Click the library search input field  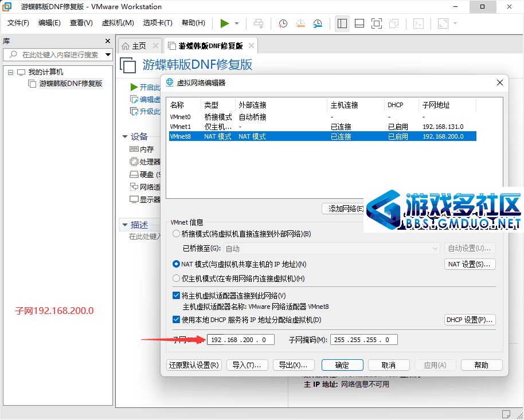pos(57,54)
